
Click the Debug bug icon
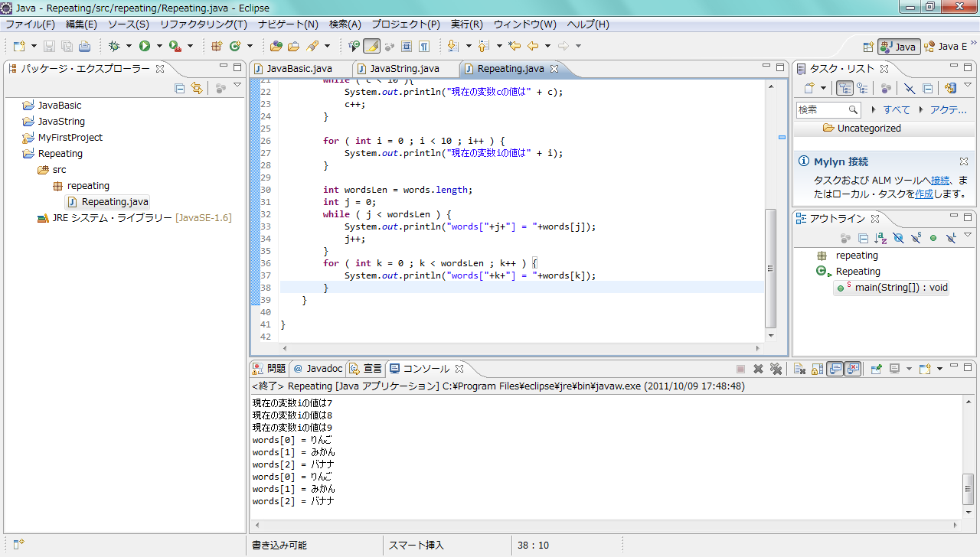point(114,46)
